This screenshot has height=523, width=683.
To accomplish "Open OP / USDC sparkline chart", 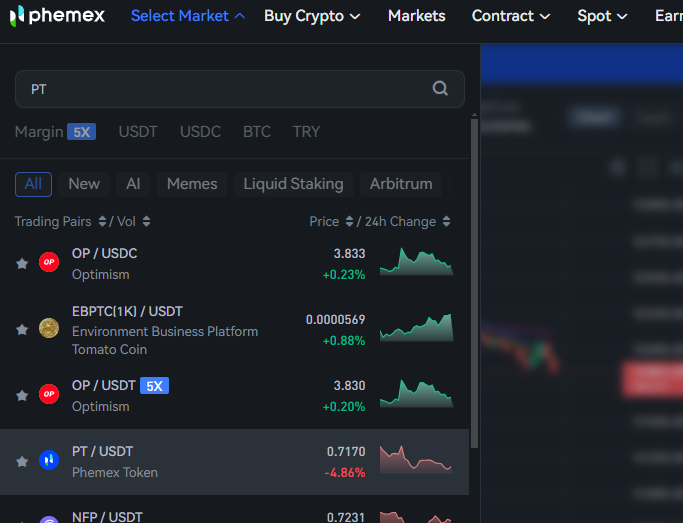I will coord(416,262).
